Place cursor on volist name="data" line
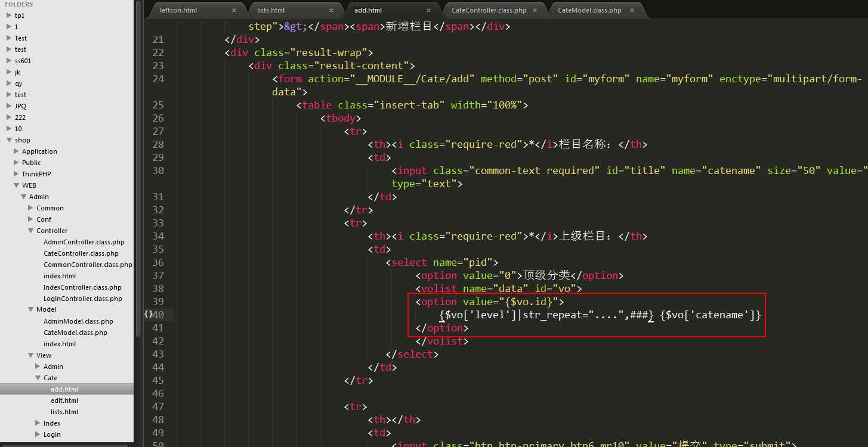Viewport: 868px width, 447px height. coord(499,288)
